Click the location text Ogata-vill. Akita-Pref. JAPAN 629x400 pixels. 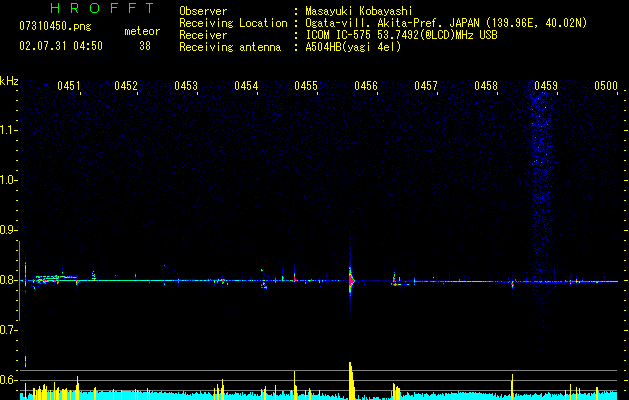392,23
